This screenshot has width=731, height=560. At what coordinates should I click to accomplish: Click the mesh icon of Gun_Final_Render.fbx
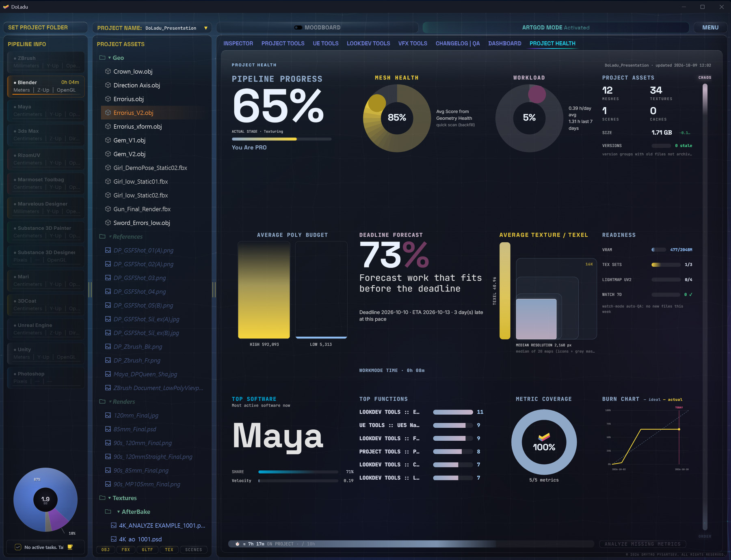pos(108,209)
